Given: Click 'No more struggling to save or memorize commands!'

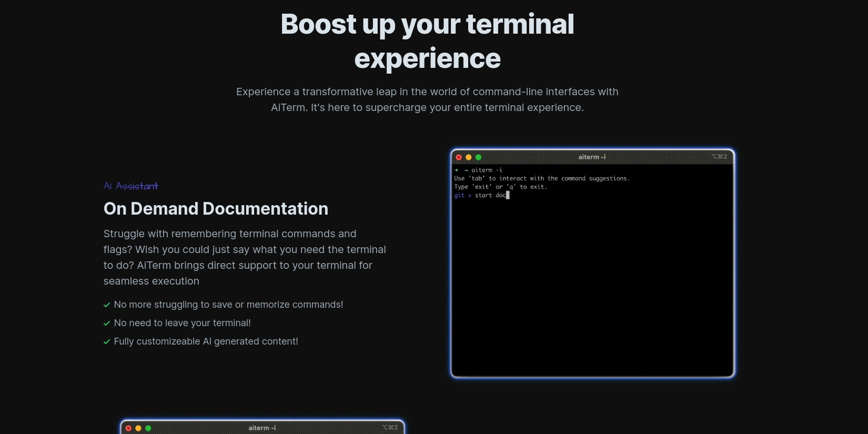Looking at the screenshot, I should point(228,305).
